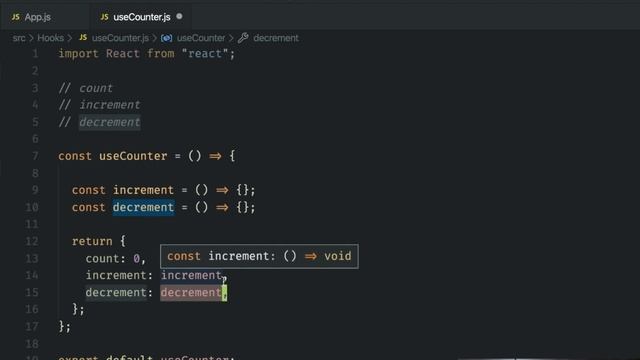Click the return keyword on line 12
Screen dimensions: 640x360
(92, 241)
